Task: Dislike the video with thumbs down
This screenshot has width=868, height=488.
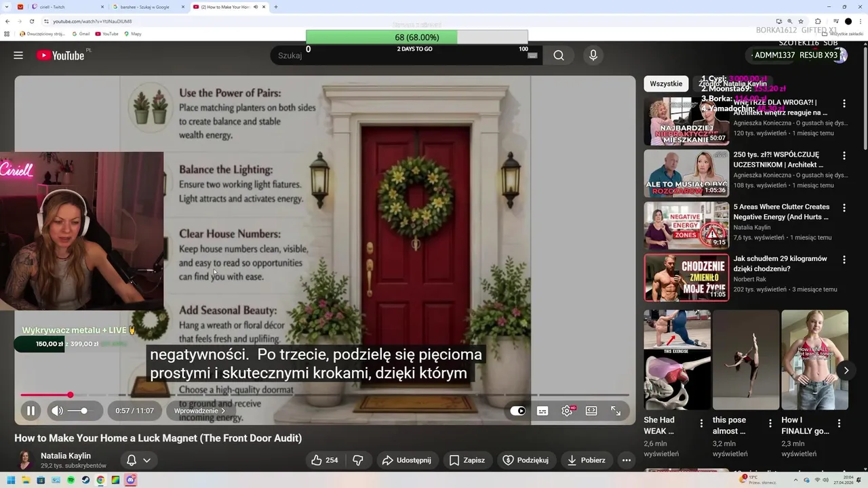Action: coord(358,460)
